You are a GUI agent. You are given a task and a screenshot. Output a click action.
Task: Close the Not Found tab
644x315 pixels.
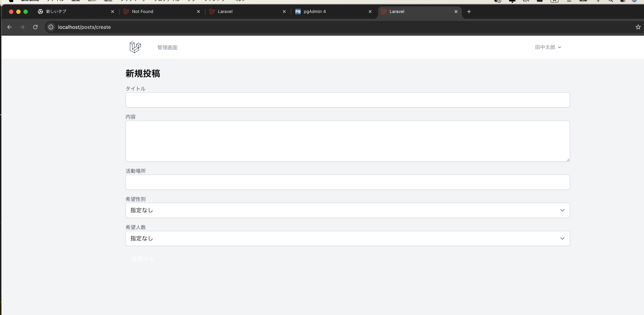[x=198, y=12]
